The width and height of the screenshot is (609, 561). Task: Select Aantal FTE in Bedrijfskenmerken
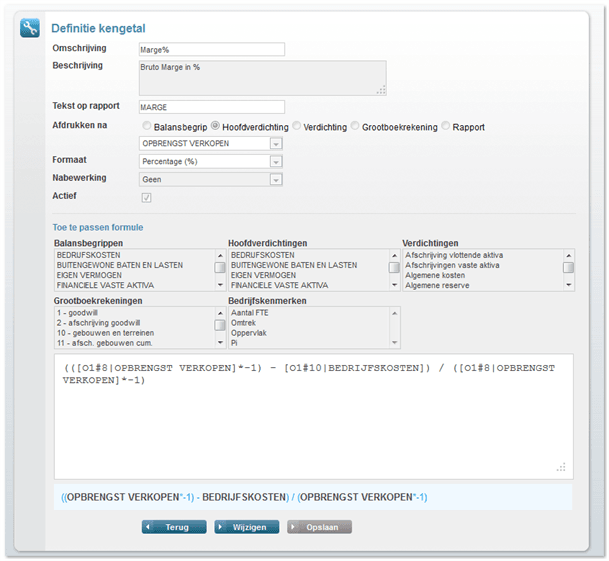250,313
